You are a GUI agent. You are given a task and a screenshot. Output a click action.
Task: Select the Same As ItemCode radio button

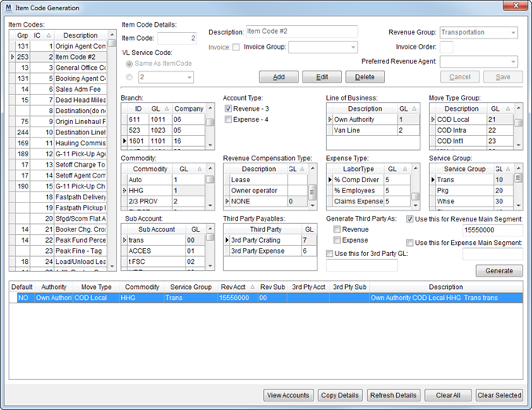pyautogui.click(x=129, y=62)
